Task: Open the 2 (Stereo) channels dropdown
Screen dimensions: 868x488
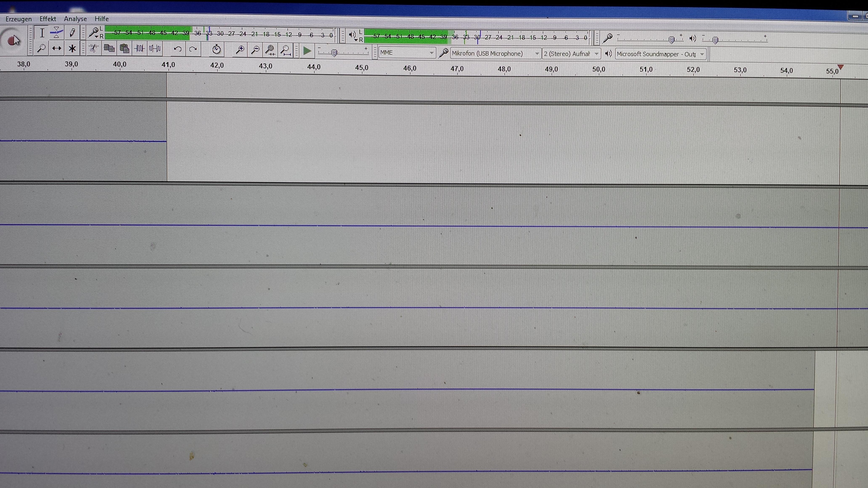Action: 571,54
